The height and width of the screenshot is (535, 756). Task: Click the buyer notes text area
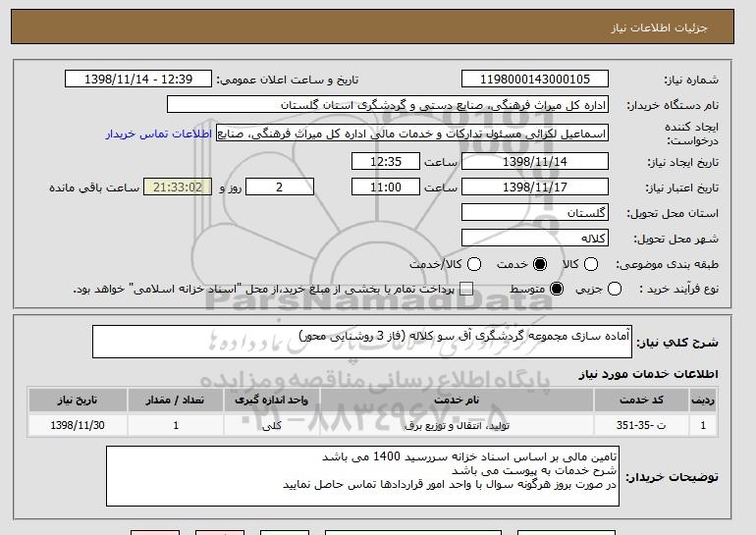[x=362, y=476]
